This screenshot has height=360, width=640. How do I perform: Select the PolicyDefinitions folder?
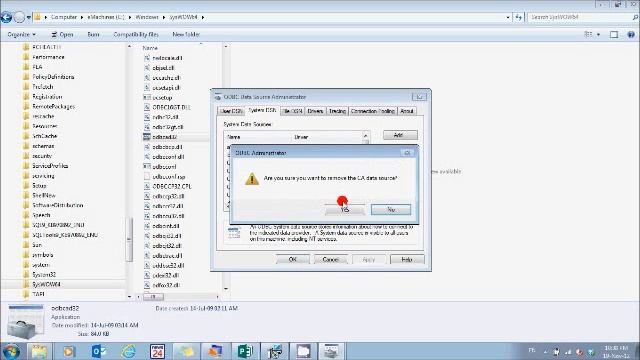coord(53,77)
